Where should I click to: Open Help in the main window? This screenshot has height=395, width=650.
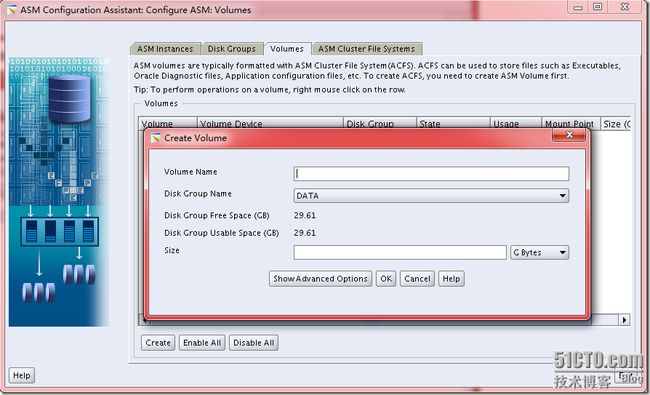click(x=22, y=376)
